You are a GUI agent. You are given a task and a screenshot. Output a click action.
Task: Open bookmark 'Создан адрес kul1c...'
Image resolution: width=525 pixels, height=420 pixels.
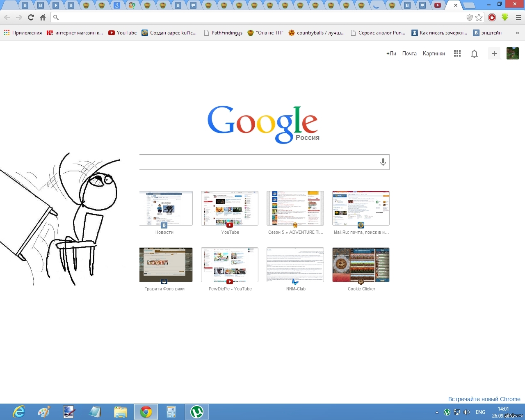point(169,33)
